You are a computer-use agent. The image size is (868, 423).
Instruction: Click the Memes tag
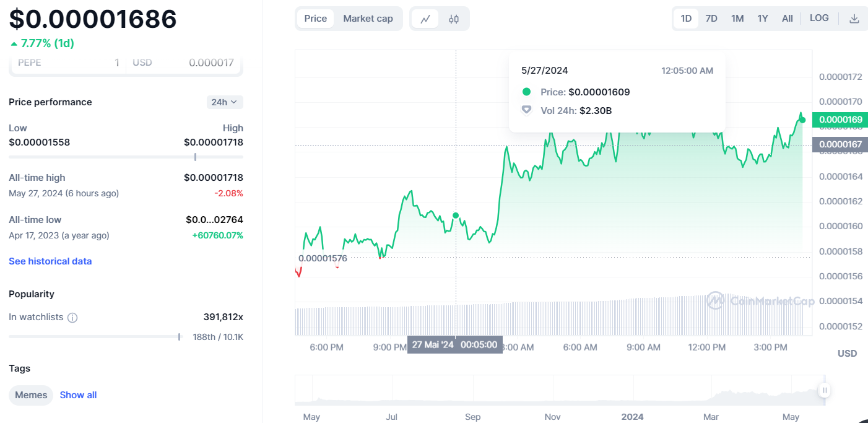pos(31,395)
